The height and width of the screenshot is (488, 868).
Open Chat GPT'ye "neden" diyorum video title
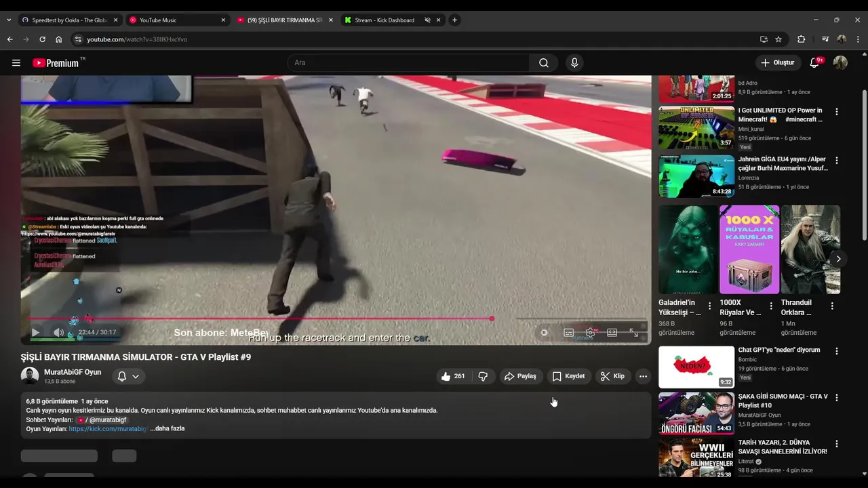click(x=779, y=350)
